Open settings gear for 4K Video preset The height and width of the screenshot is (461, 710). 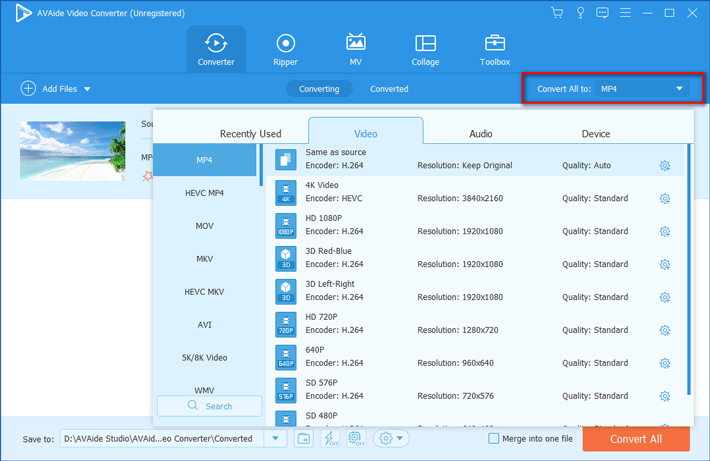click(x=665, y=199)
